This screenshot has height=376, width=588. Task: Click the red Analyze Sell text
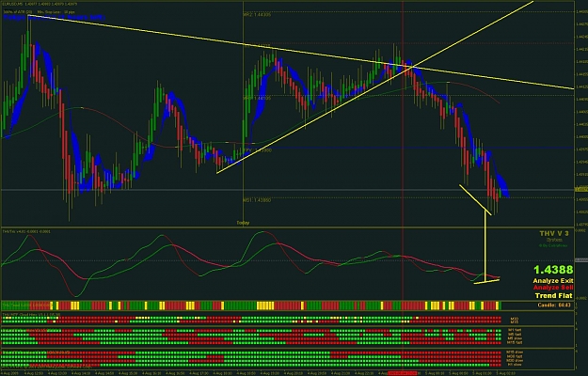pyautogui.click(x=553, y=288)
